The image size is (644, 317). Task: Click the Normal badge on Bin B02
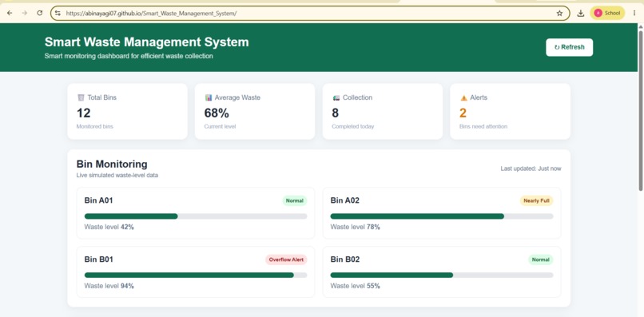540,260
